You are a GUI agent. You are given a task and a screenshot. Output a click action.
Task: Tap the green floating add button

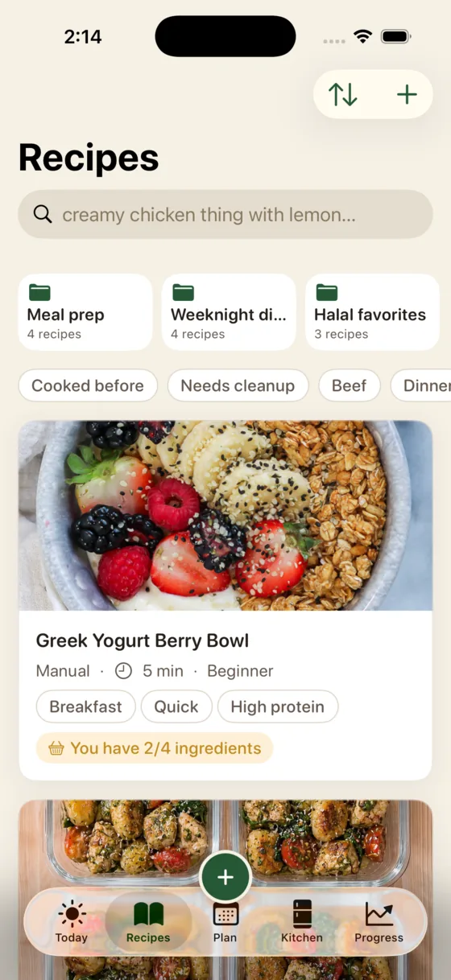pos(225,878)
